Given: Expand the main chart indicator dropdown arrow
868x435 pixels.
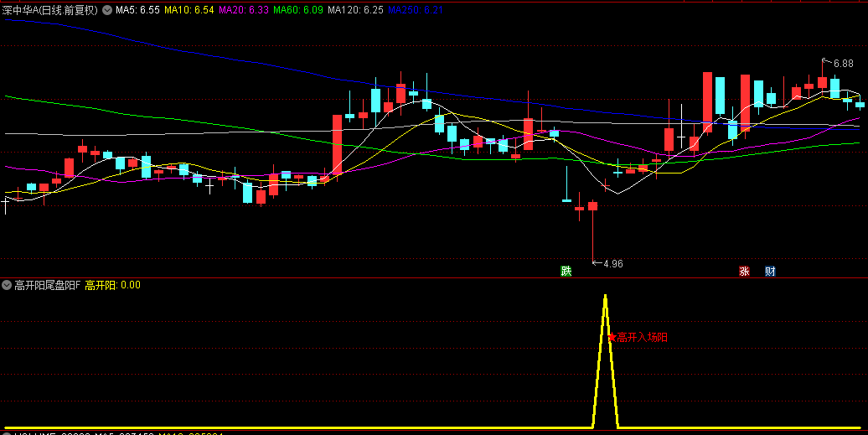Looking at the screenshot, I should (107, 10).
